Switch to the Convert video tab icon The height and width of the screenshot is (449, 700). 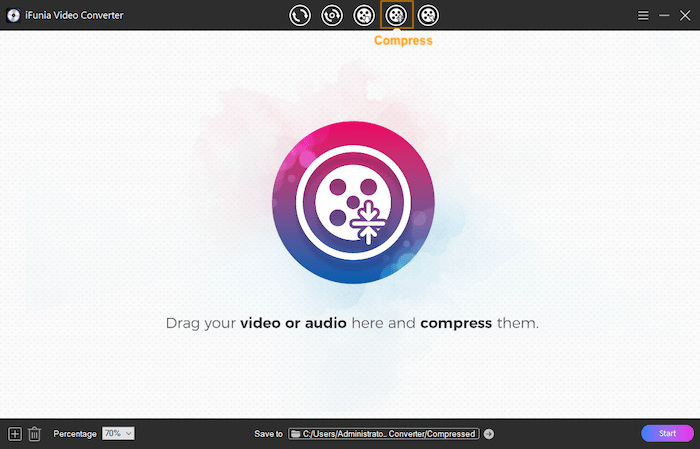coord(300,15)
